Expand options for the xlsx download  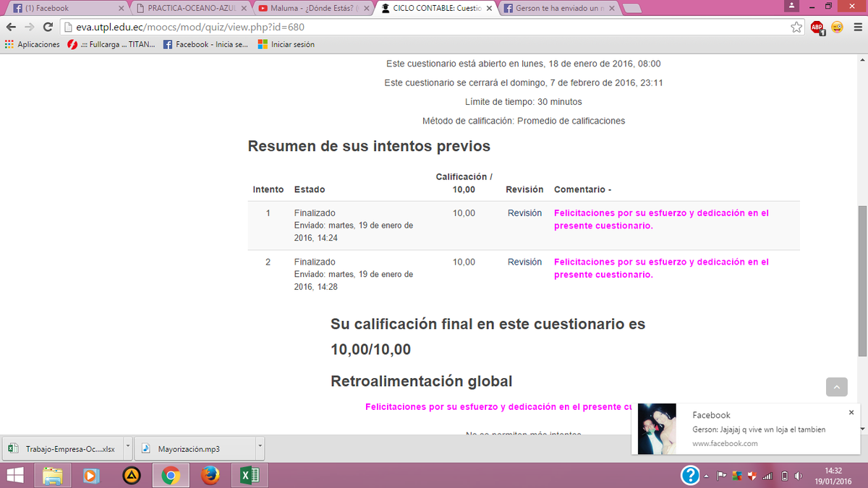pyautogui.click(x=128, y=448)
